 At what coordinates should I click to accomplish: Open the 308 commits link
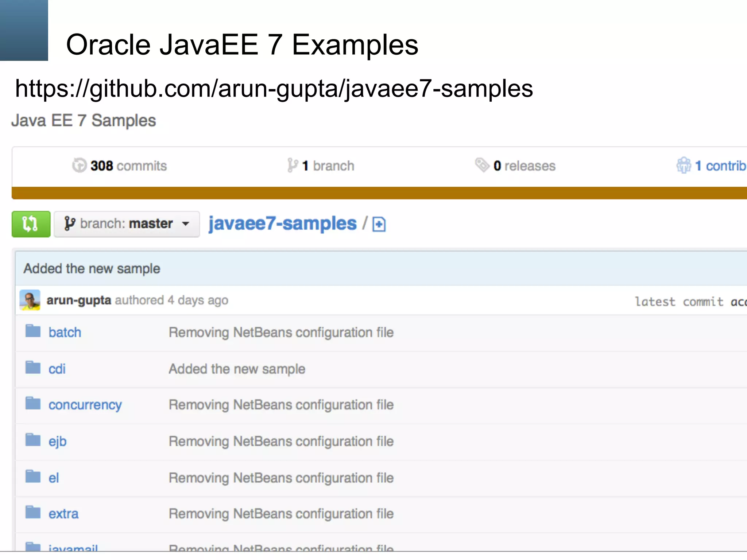pos(128,166)
